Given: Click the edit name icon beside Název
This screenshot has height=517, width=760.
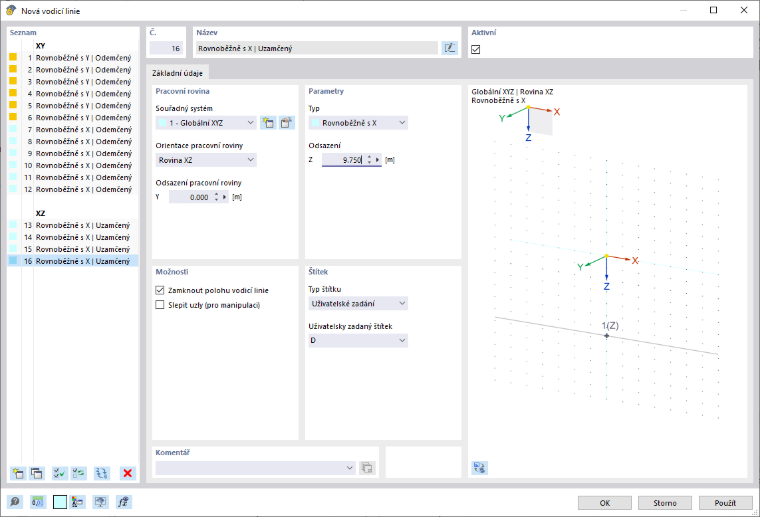Looking at the screenshot, I should [x=450, y=48].
